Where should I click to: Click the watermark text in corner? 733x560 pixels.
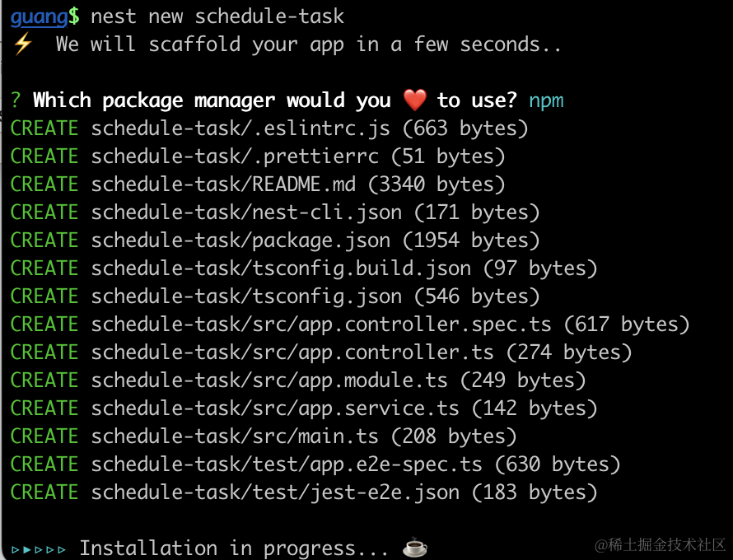pyautogui.click(x=661, y=544)
